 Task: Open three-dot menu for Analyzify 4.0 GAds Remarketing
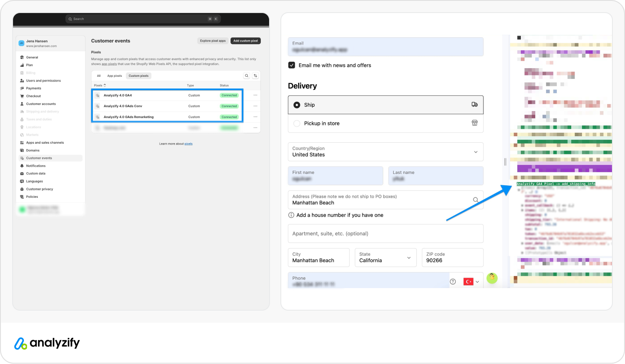(255, 117)
